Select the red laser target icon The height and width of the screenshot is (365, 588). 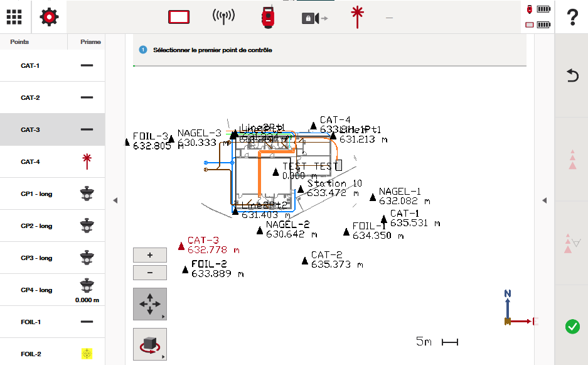pos(358,17)
